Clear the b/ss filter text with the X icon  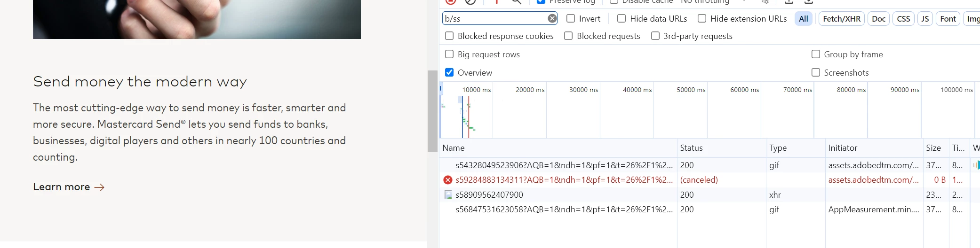click(552, 18)
